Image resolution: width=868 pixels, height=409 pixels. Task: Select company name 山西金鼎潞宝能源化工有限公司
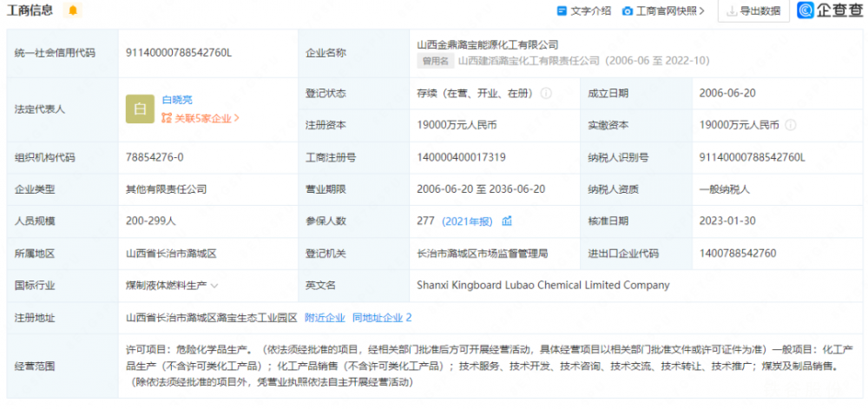(488, 45)
